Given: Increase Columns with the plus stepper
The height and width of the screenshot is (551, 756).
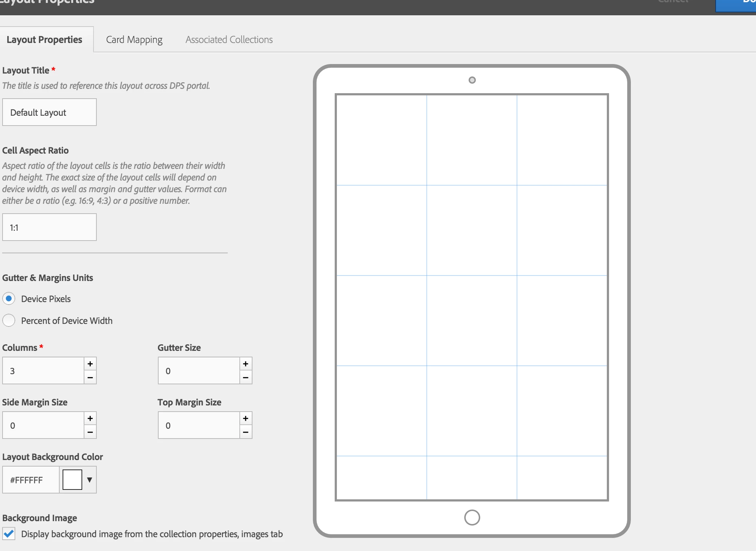Looking at the screenshot, I should click(90, 364).
